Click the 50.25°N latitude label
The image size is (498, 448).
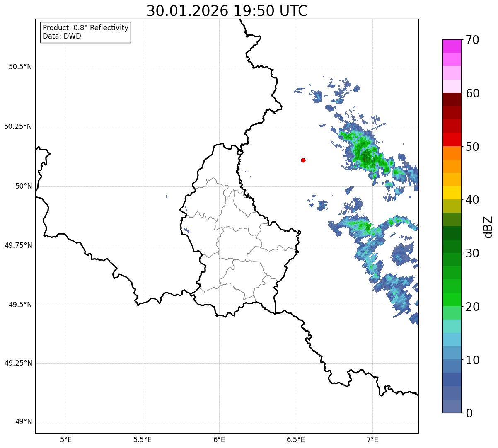click(x=18, y=126)
